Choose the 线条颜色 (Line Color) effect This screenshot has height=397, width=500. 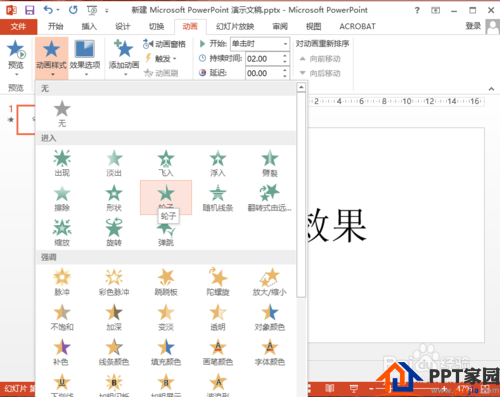(x=114, y=352)
